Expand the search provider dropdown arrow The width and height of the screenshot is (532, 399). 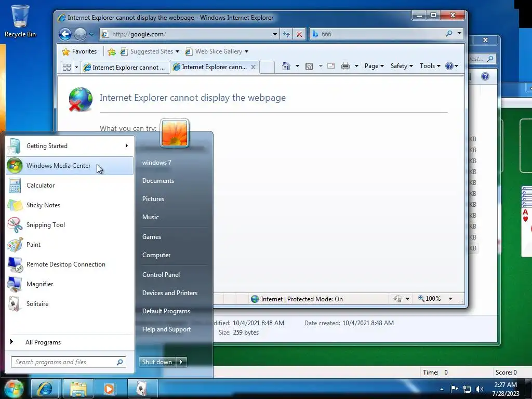click(459, 34)
